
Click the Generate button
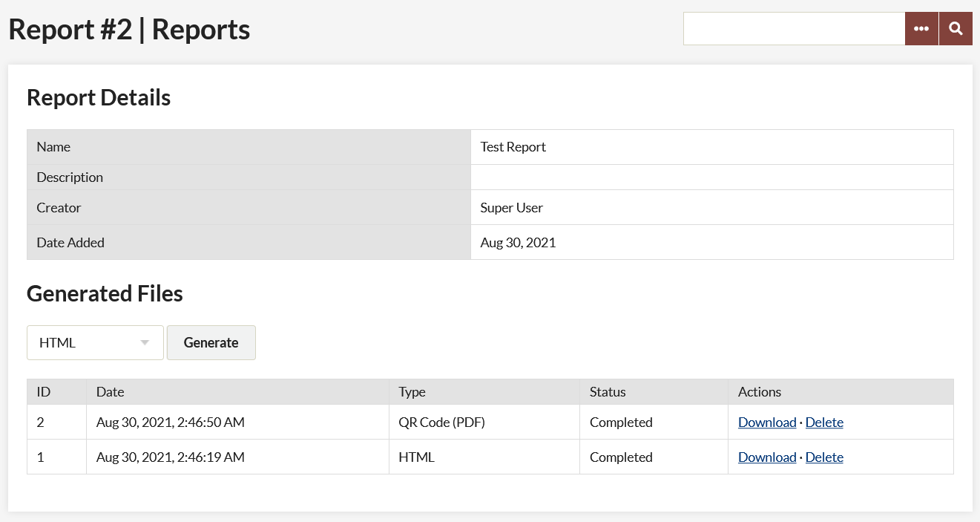pos(211,342)
